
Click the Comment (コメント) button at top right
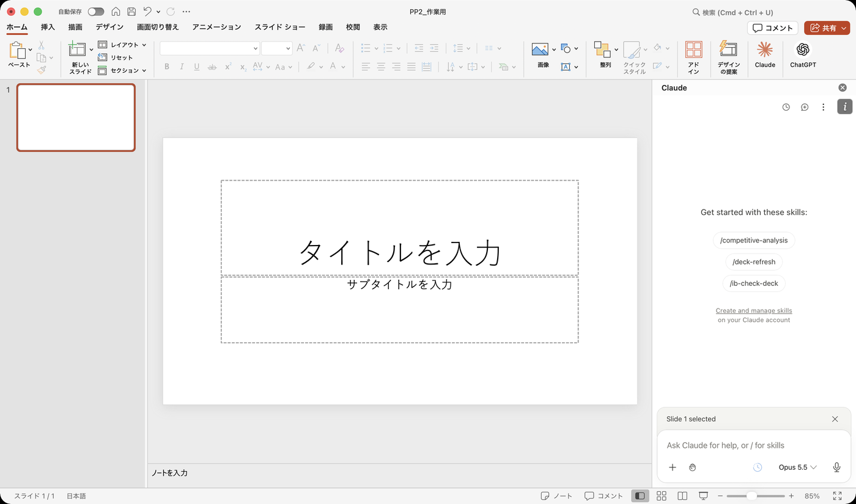tap(772, 28)
